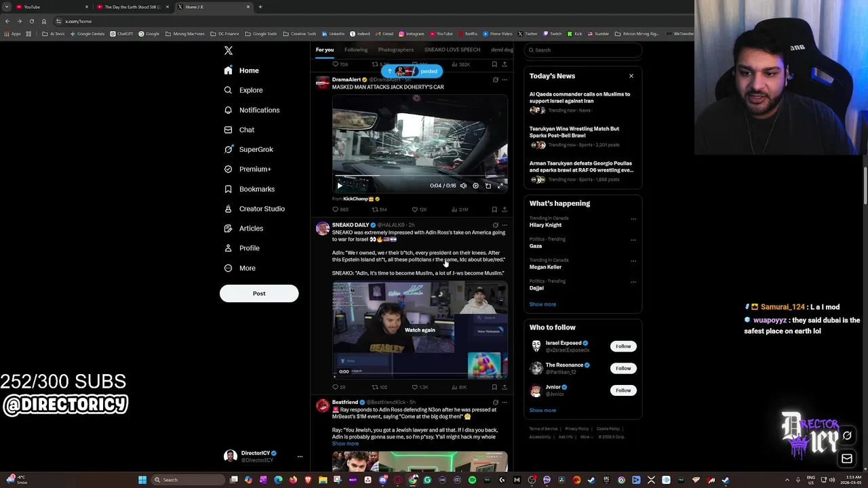Open Profile in the sidebar

pos(241,248)
